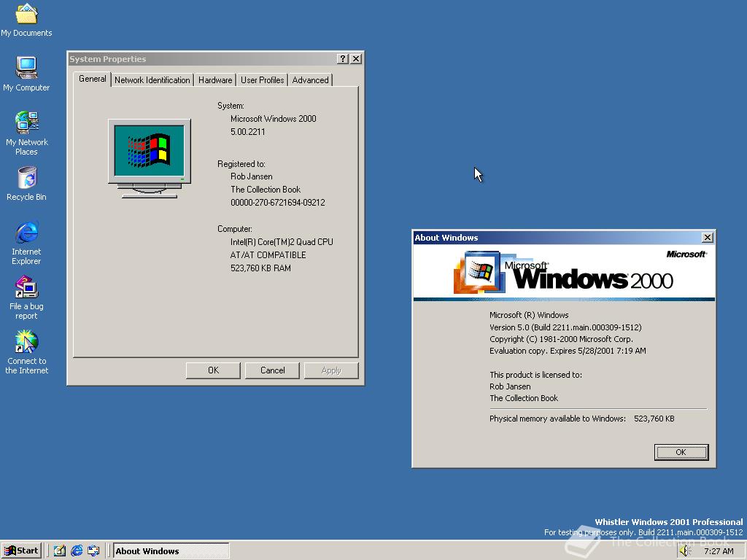This screenshot has width=747, height=560.
Task: Click 'Copyright (C) 1981-2000 Microsoft Corp.' text
Action: point(561,339)
